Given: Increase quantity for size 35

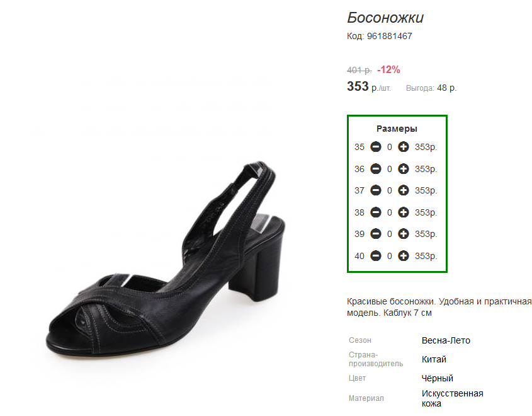Looking at the screenshot, I should pos(404,147).
